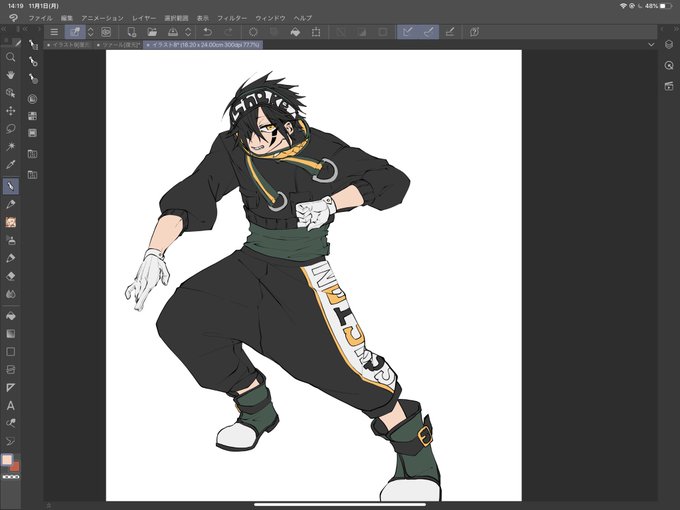
Task: Select the Fill bucket tool in tool palette
Action: pyautogui.click(x=10, y=316)
